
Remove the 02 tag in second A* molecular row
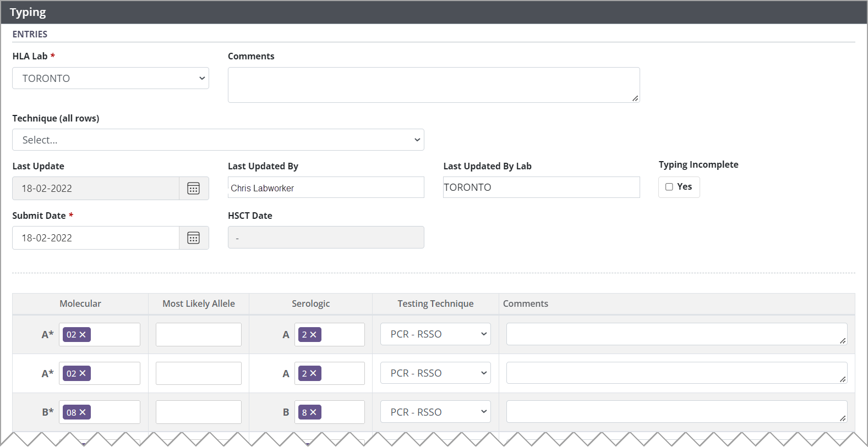[83, 373]
